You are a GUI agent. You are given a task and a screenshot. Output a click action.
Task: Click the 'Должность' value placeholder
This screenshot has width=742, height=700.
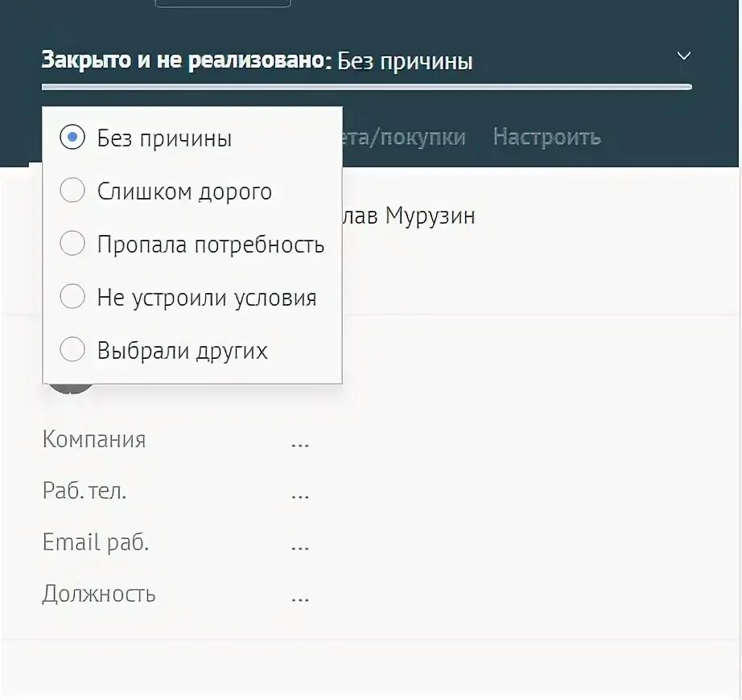pos(300,595)
